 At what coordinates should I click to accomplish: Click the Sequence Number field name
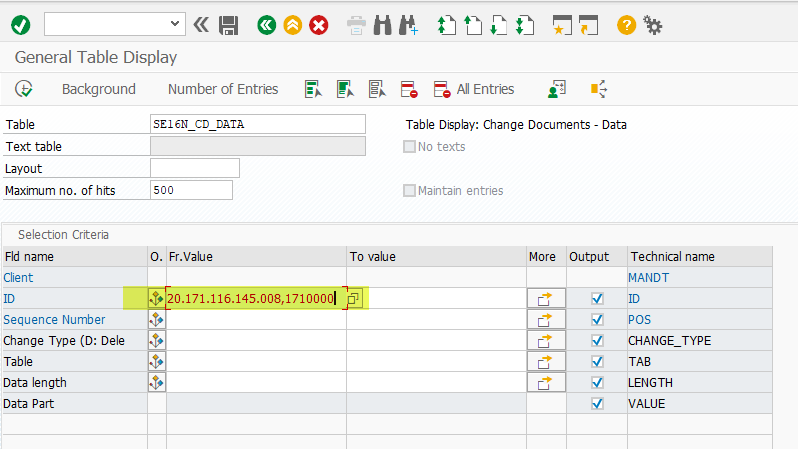[x=54, y=320]
